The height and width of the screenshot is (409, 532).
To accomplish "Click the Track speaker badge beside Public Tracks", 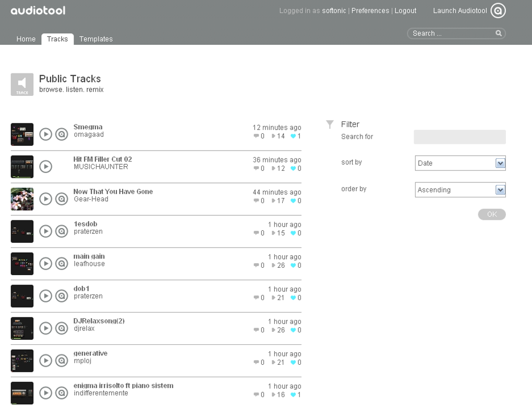I will pos(21,84).
